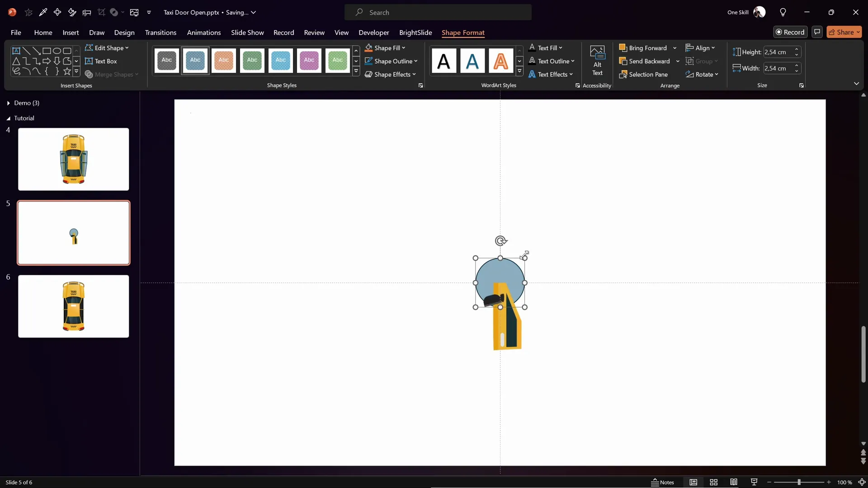The width and height of the screenshot is (868, 488).
Task: Switch to the Animations tab
Action: click(204, 33)
